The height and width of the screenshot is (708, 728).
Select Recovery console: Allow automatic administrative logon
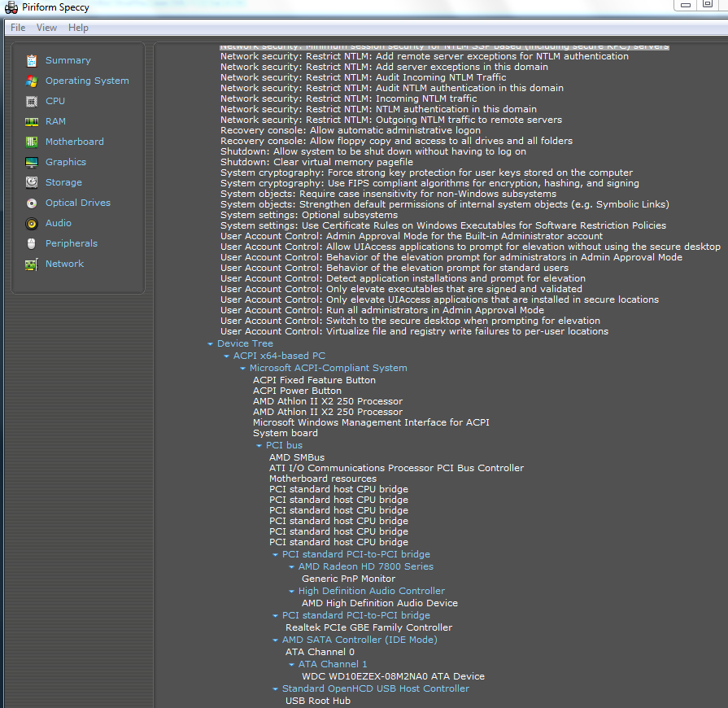[x=351, y=130]
